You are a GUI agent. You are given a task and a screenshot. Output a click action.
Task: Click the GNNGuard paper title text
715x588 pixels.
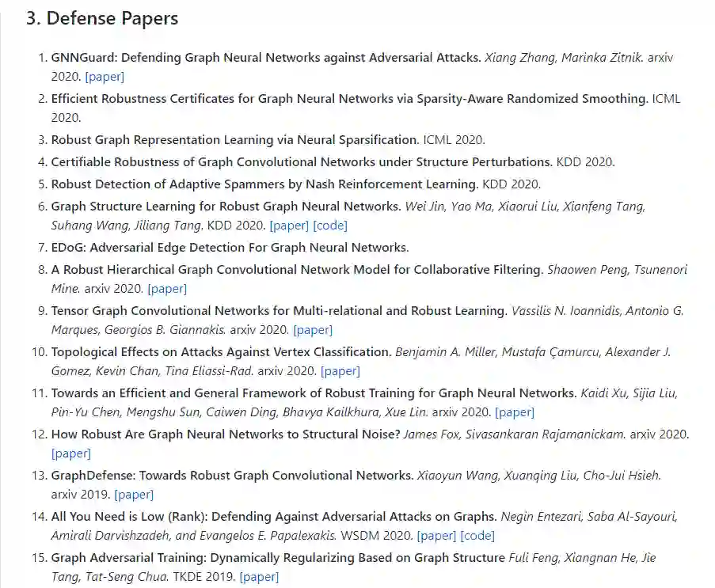click(x=265, y=58)
